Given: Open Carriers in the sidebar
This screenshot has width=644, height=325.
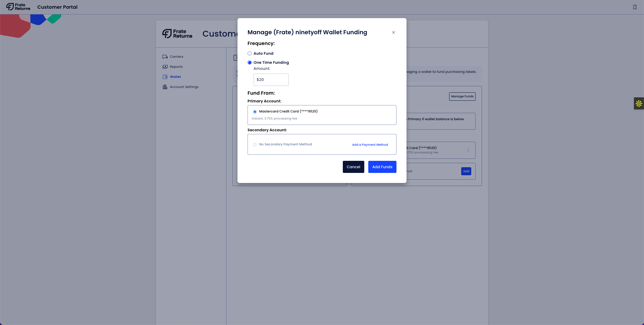Looking at the screenshot, I should 176,57.
